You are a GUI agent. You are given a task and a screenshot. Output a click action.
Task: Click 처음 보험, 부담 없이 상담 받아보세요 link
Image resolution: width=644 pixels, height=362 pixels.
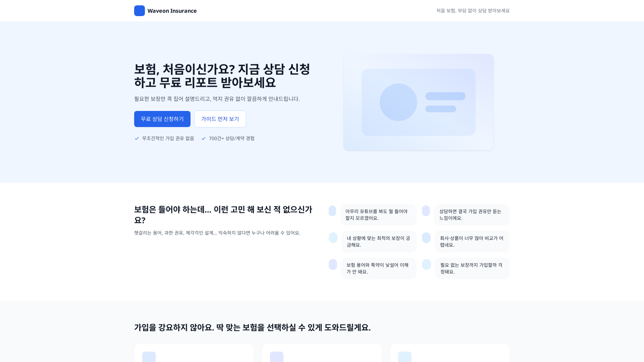[x=473, y=10]
